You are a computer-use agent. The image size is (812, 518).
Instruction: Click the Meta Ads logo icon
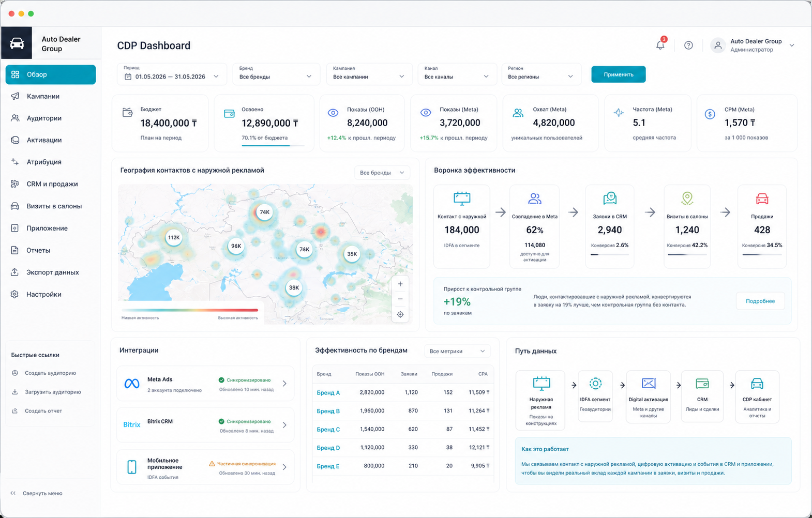pyautogui.click(x=132, y=384)
